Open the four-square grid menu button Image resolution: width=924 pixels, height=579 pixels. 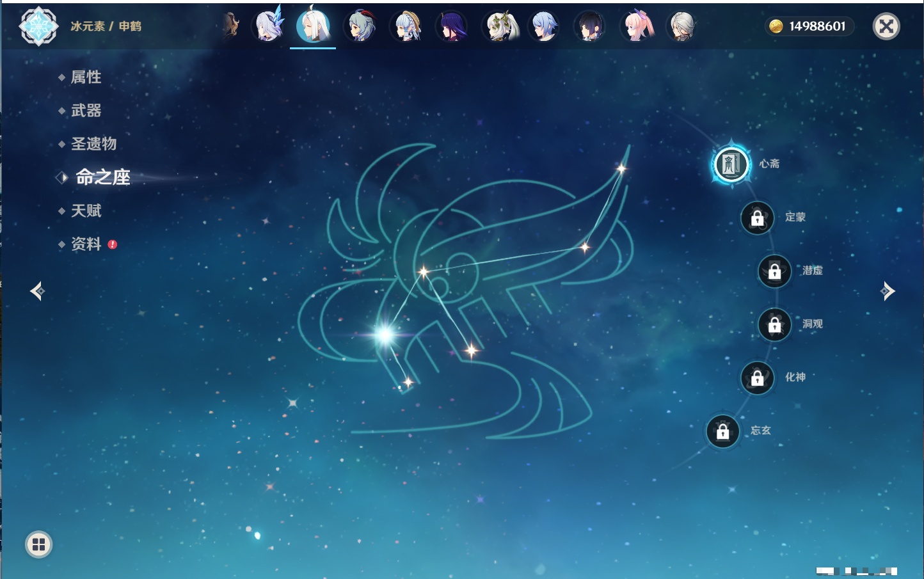click(38, 544)
